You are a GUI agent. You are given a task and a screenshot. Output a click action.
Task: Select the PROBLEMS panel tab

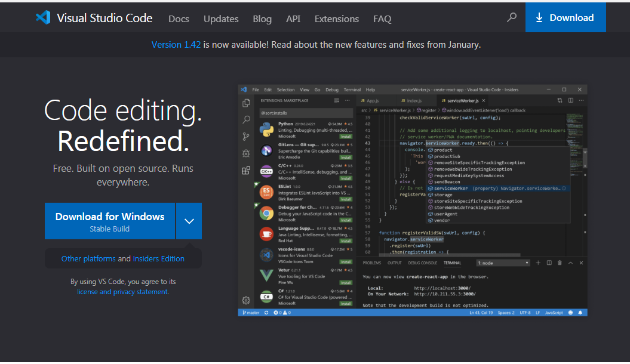click(371, 263)
